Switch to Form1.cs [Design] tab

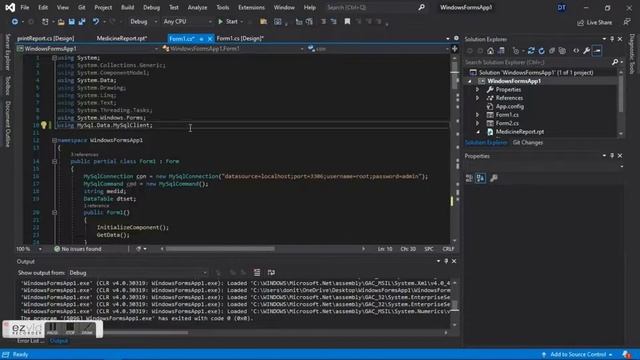(x=240, y=38)
